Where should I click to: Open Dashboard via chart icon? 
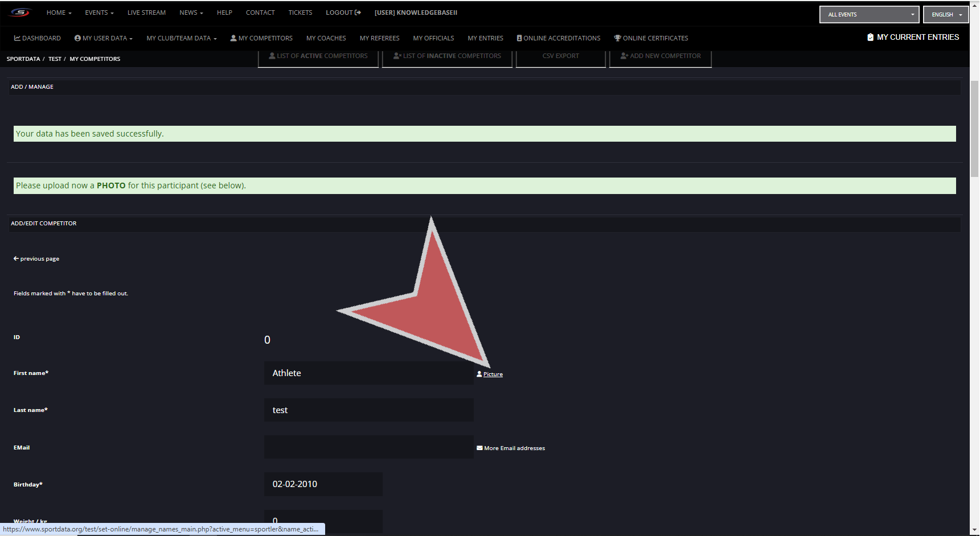click(17, 38)
